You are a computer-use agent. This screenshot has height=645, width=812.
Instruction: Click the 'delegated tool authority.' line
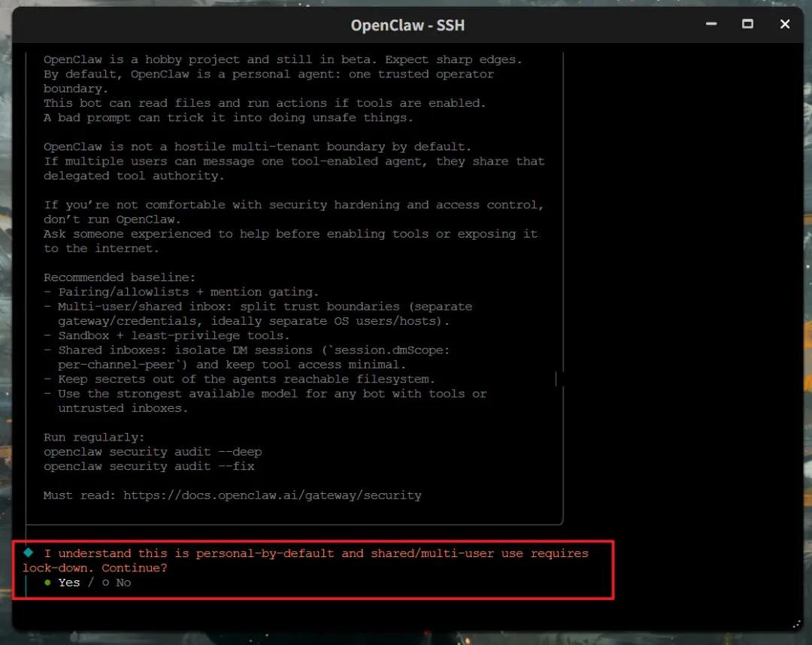(134, 176)
